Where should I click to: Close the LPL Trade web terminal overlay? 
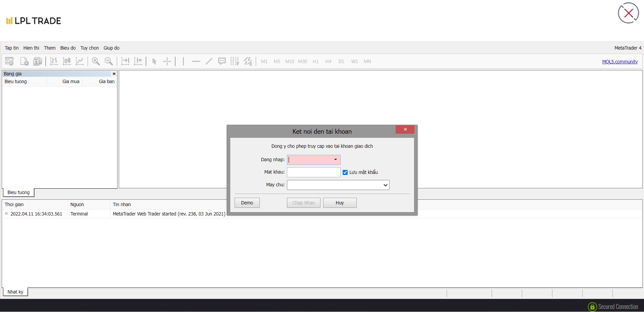(628, 13)
